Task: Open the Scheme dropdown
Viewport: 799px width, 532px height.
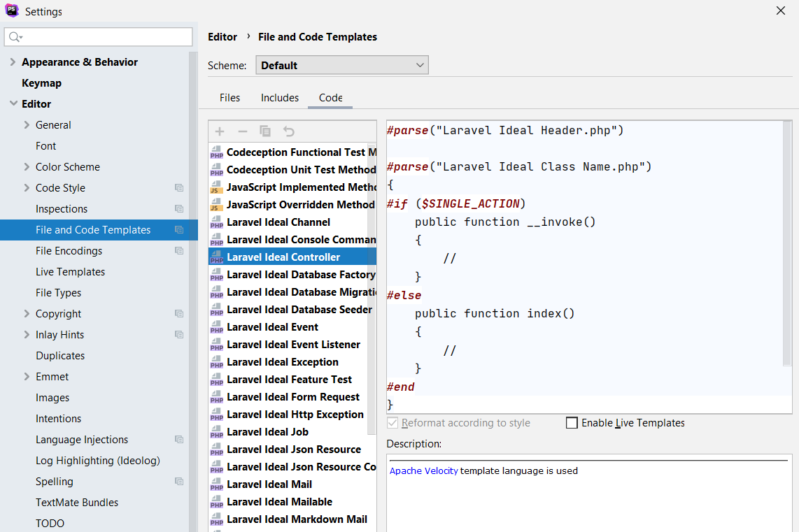Action: tap(342, 65)
